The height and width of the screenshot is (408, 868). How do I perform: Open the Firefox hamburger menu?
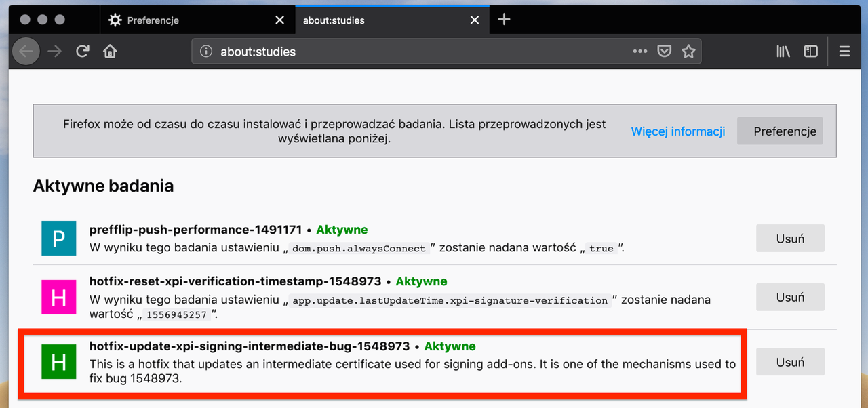844,52
